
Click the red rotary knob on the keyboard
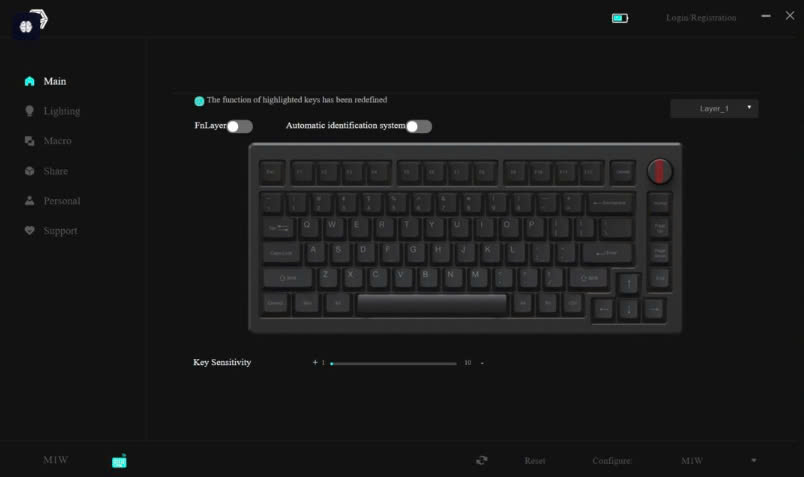659,171
